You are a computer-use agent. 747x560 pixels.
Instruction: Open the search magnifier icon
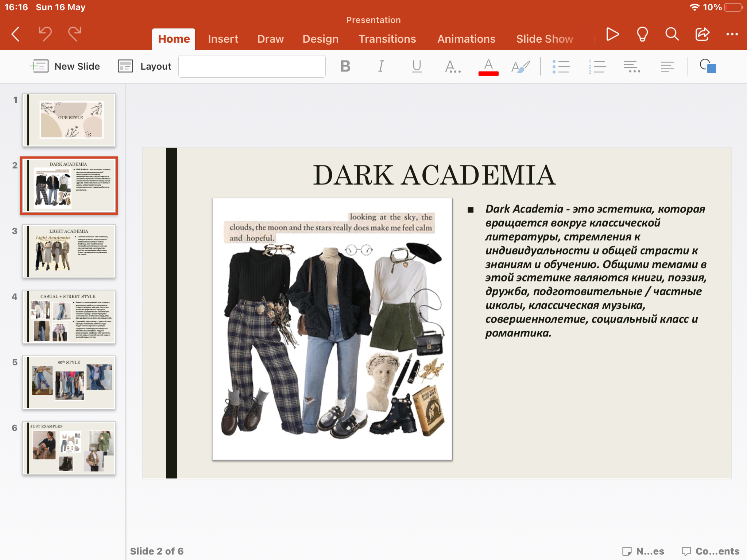point(672,34)
